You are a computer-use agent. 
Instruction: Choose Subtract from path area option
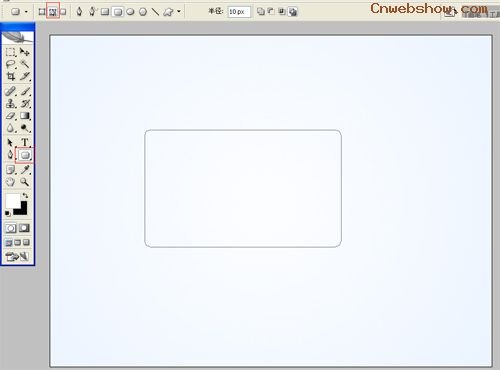[271, 12]
